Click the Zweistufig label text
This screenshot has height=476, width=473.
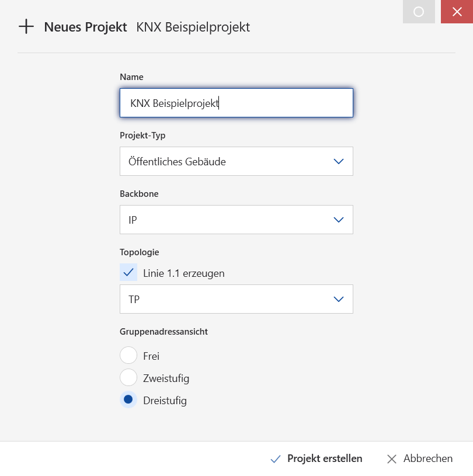click(166, 378)
